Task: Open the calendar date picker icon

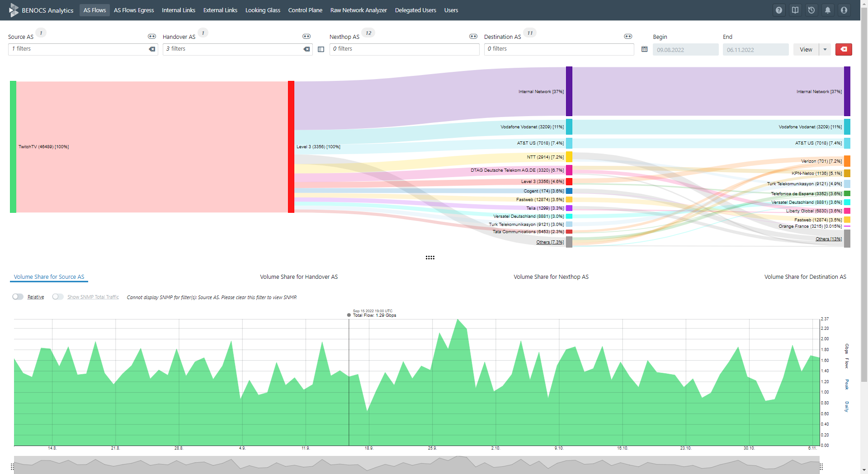Action: [644, 49]
